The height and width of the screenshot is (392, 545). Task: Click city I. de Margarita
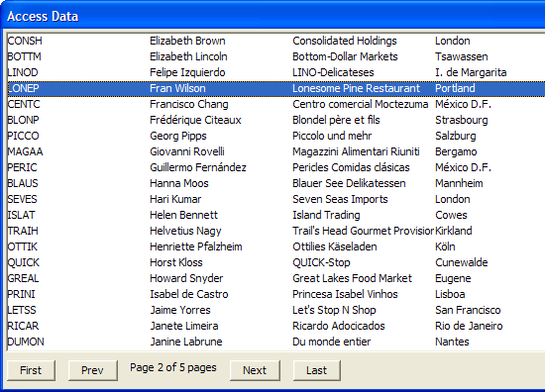[471, 72]
